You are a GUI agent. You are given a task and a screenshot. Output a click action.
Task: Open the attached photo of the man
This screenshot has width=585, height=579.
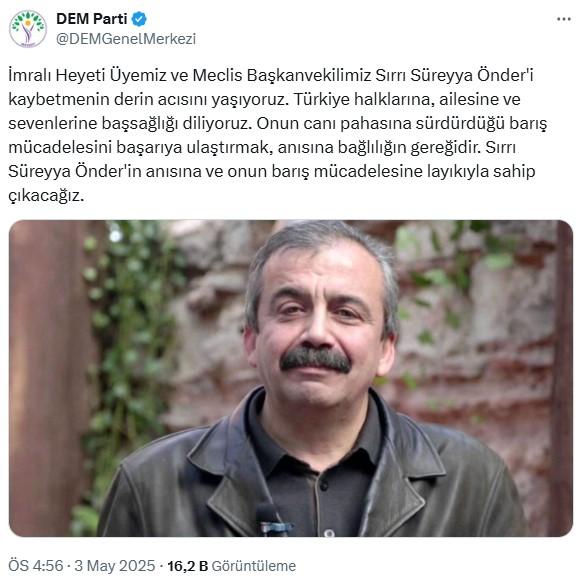(291, 378)
